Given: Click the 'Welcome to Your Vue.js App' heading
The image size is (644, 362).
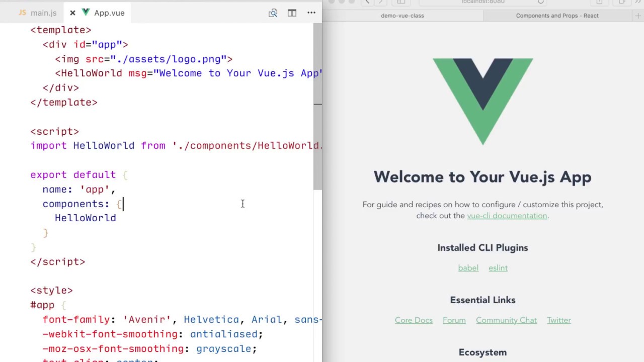Looking at the screenshot, I should pyautogui.click(x=482, y=177).
